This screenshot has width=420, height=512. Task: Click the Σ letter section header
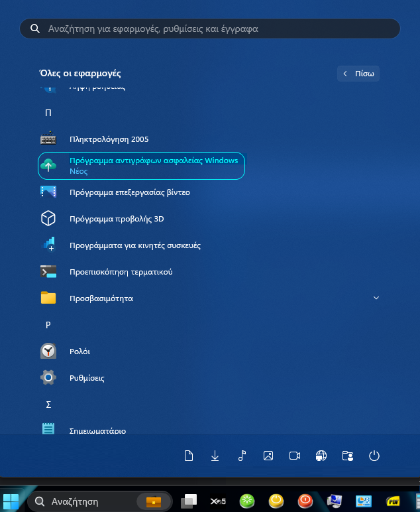[48, 405]
